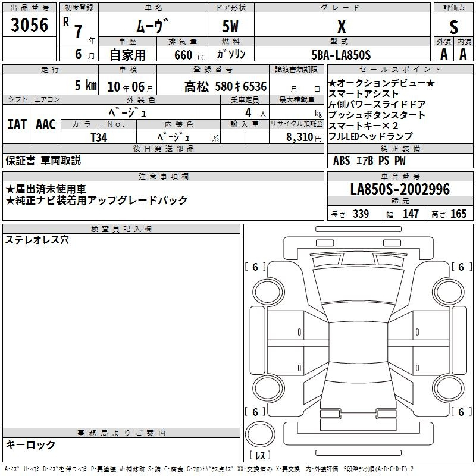Click the ステレオレス穴 inspector note
The image size is (476, 476).
[37, 240]
